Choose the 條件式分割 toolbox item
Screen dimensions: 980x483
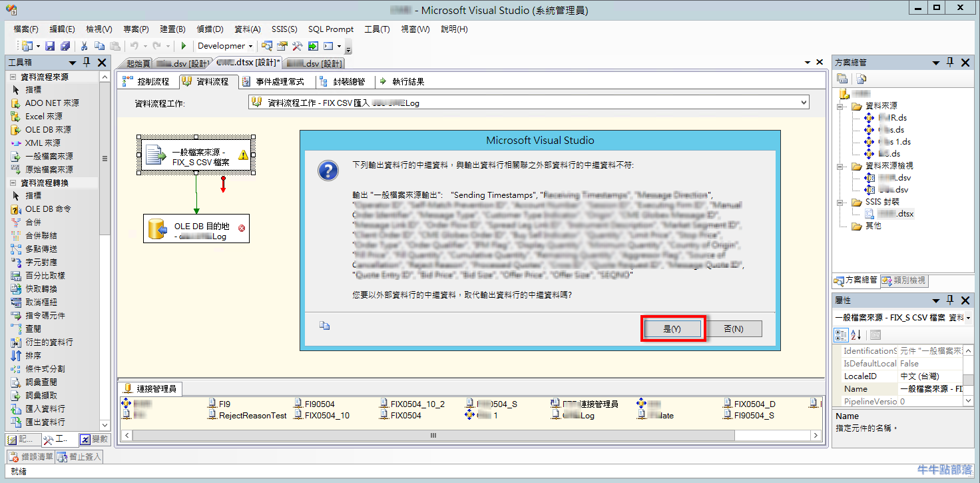(x=45, y=368)
